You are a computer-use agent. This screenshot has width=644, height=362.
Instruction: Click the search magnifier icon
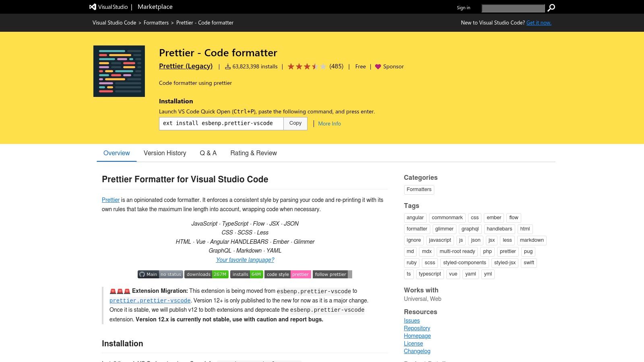tap(551, 8)
